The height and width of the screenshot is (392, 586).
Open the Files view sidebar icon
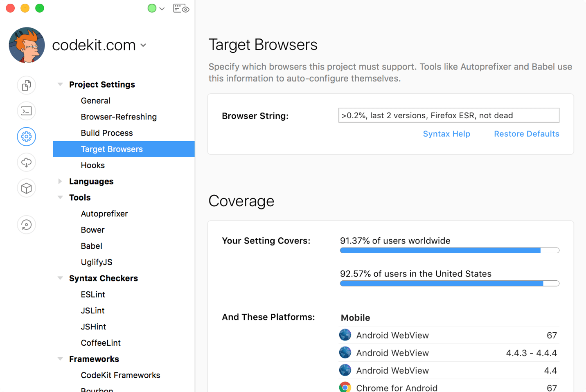point(27,86)
